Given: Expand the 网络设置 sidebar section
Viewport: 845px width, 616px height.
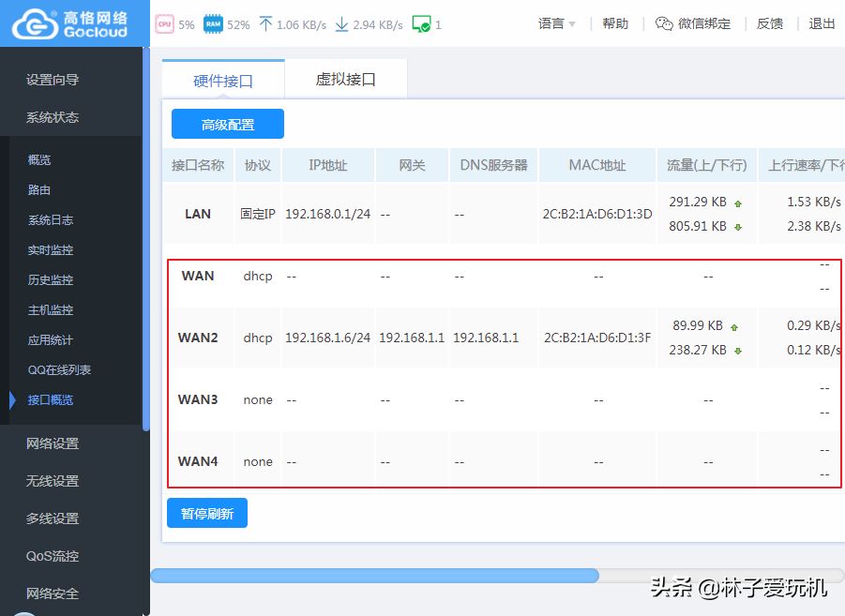Looking at the screenshot, I should click(53, 443).
